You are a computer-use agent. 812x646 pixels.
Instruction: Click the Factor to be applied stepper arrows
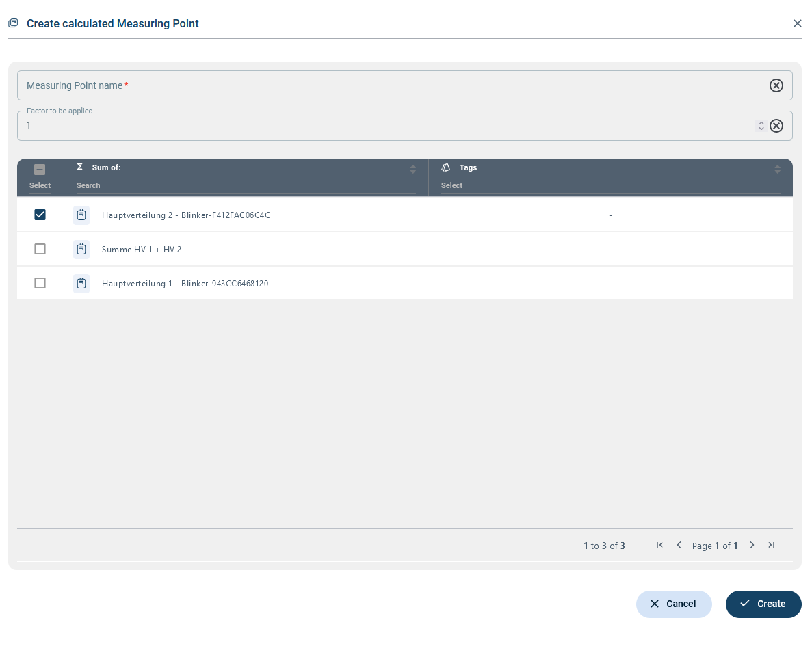(x=761, y=126)
